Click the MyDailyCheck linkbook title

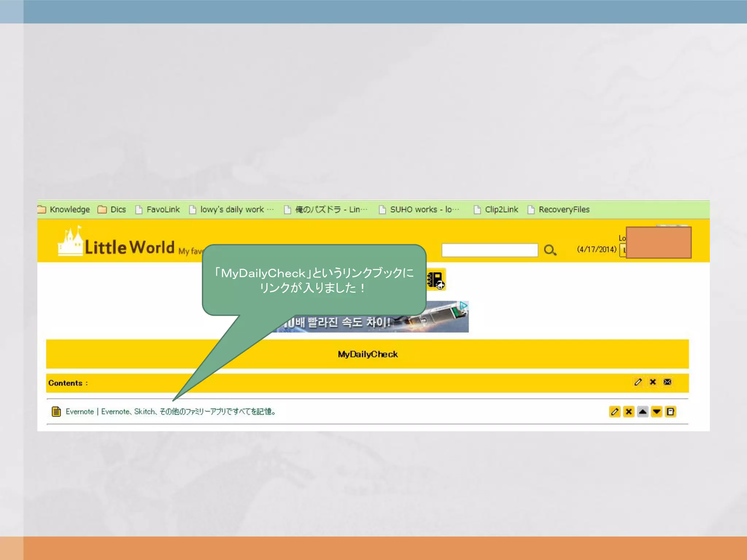point(367,354)
